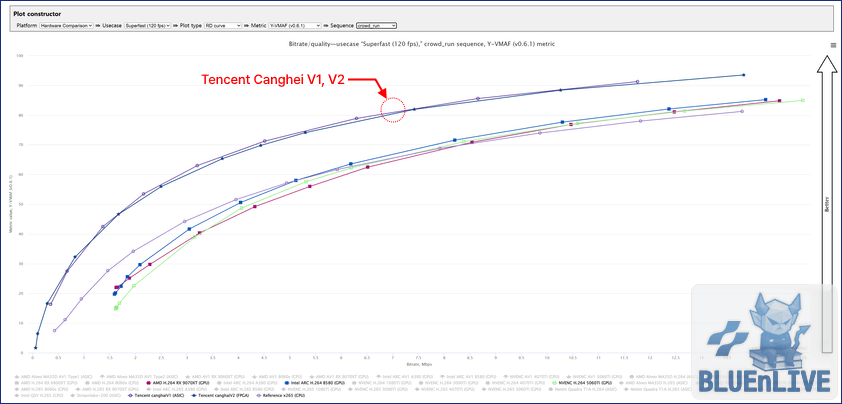The image size is (842, 404).
Task: Enable AMD AV1 RX 9060XT legend series
Action: [215, 377]
